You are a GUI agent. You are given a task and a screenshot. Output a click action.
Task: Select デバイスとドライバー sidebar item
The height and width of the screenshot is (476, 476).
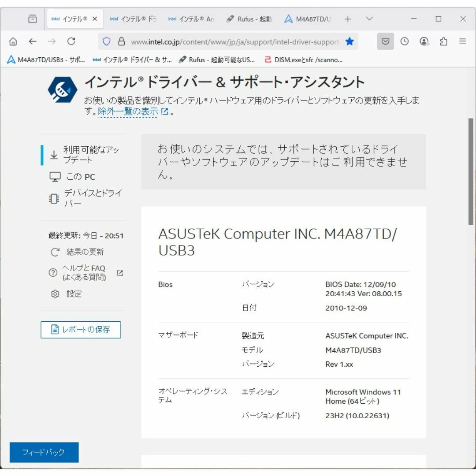point(86,198)
